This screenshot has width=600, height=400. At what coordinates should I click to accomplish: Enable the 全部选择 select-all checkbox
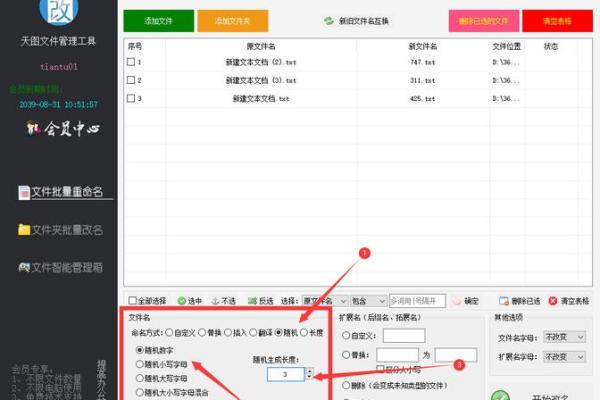[x=132, y=300]
